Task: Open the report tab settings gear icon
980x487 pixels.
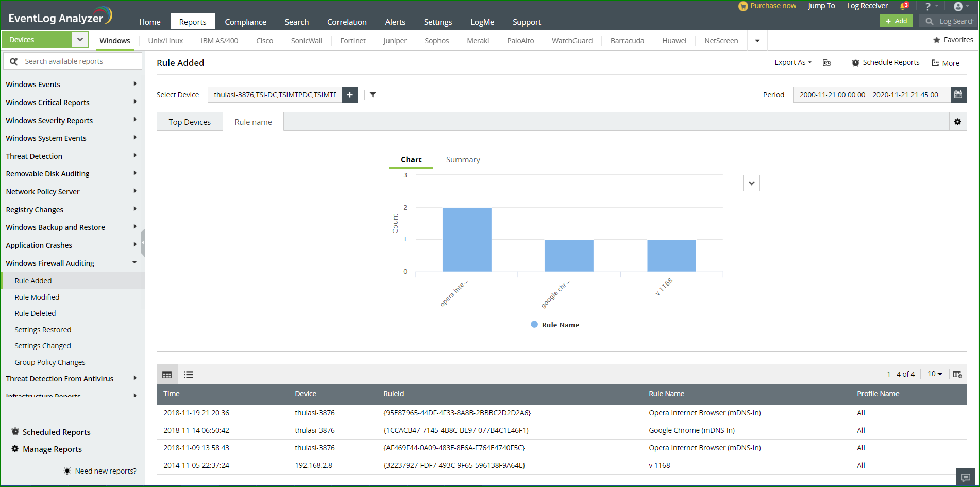Action: click(x=957, y=121)
